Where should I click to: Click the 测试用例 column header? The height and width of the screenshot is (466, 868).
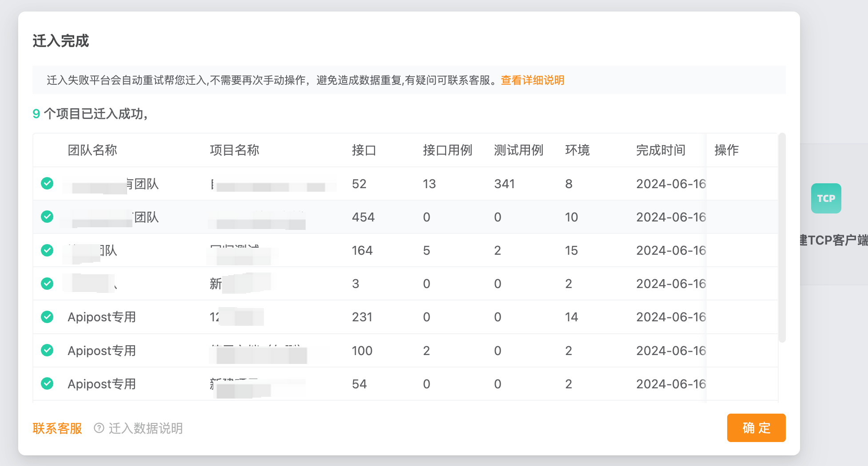coord(519,150)
